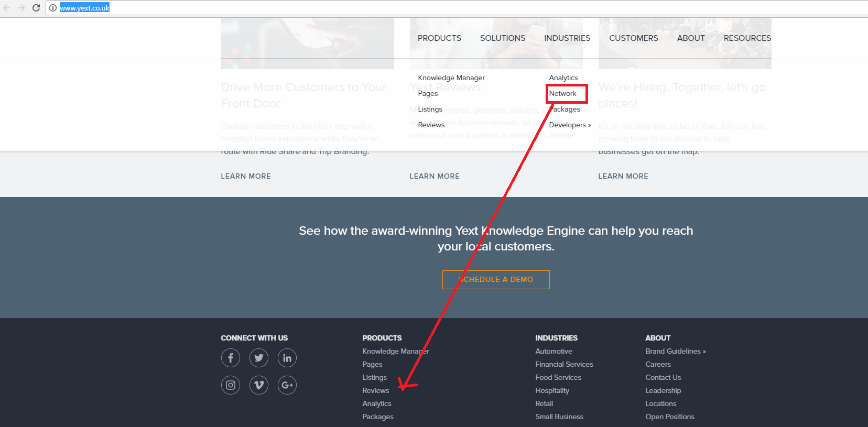The height and width of the screenshot is (427, 868).
Task: Open Yext Vimeo channel icon
Action: [x=259, y=385]
